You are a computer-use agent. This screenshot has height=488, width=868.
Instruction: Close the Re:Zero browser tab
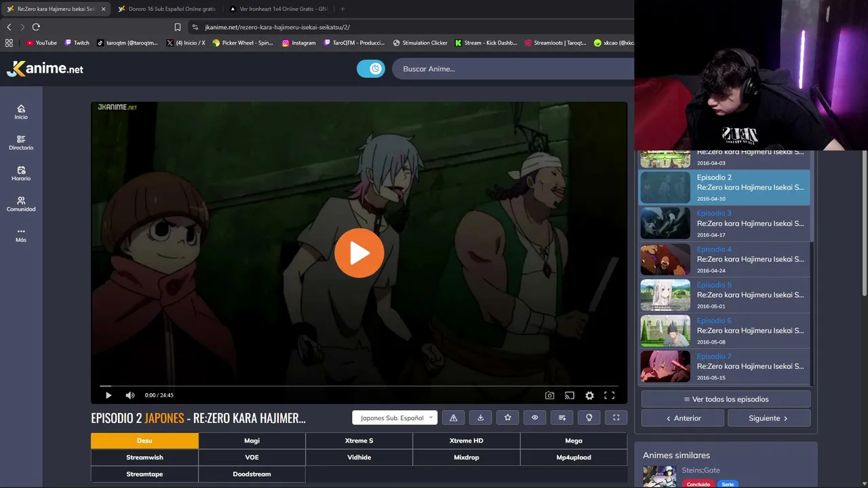pos(104,9)
